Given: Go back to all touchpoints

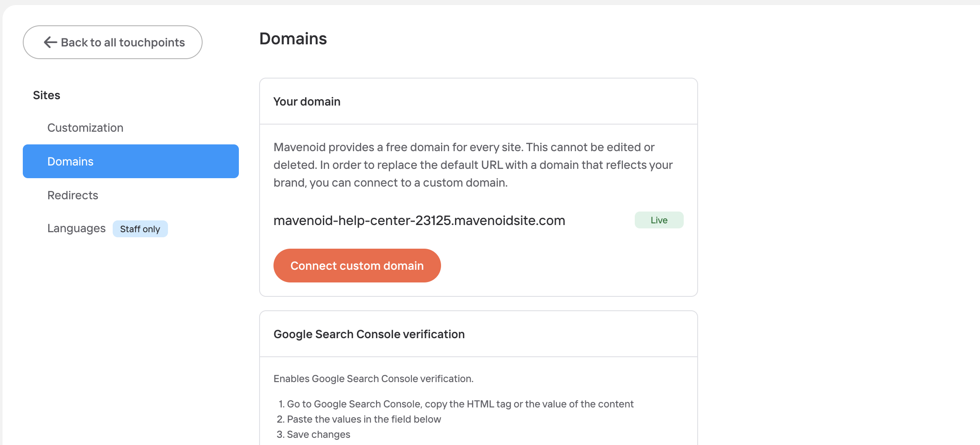Looking at the screenshot, I should tap(113, 42).
